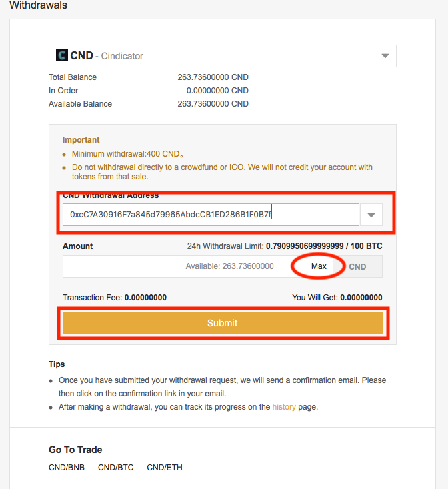Click the In Order balance value

coord(217,91)
